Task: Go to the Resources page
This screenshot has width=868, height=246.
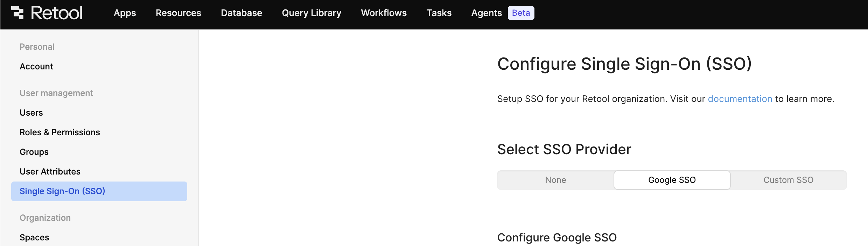Action: coord(178,13)
